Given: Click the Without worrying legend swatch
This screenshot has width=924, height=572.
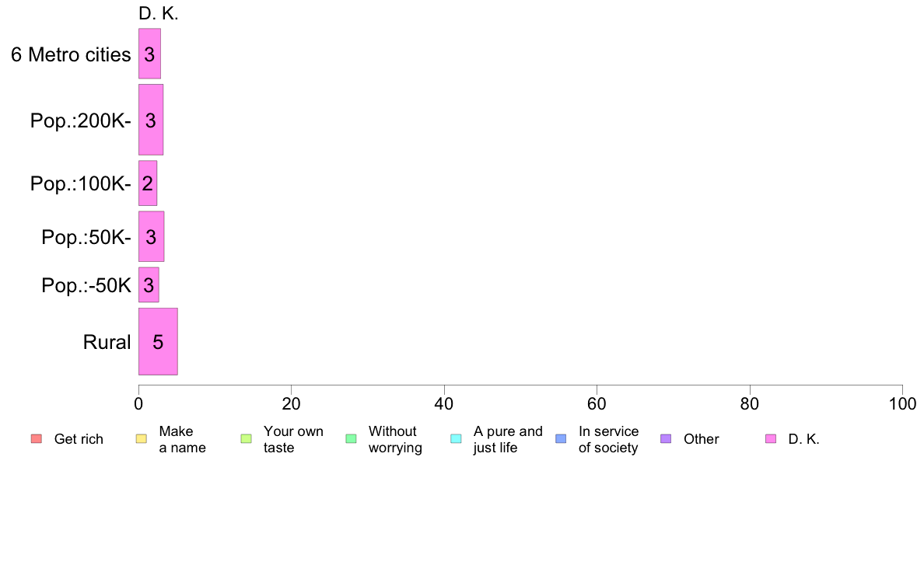Looking at the screenshot, I should coord(352,439).
